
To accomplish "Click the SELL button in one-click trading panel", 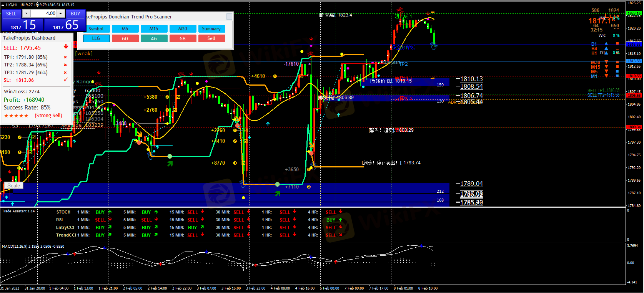I will pyautogui.click(x=11, y=13).
